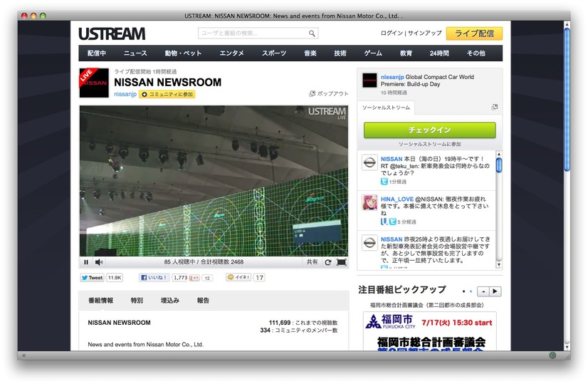This screenshot has height=384, width=588.
Task: Select the ソーシャルストリーム tab
Action: tap(386, 108)
